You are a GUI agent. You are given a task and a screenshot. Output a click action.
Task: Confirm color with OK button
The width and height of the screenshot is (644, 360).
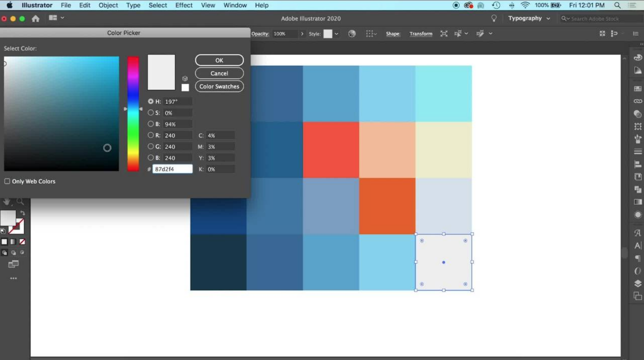tap(219, 60)
